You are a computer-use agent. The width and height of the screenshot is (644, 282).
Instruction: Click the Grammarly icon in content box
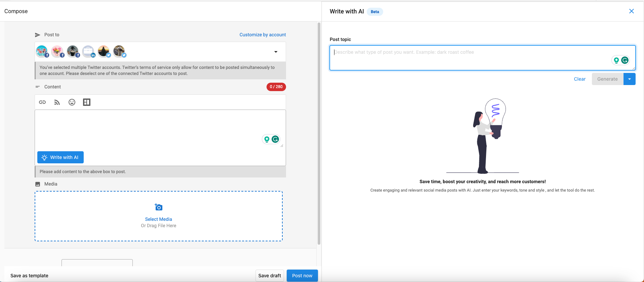point(275,139)
